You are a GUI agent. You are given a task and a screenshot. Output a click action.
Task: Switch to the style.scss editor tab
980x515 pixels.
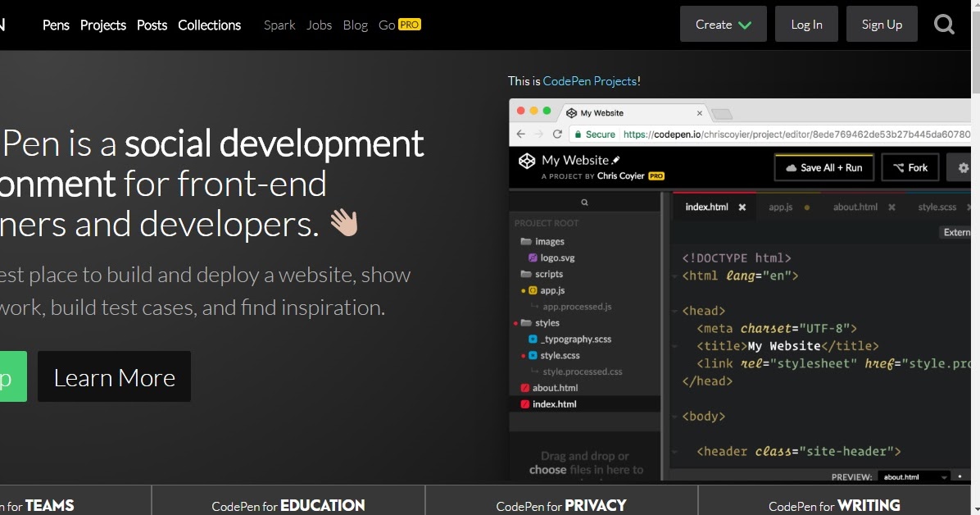point(937,207)
